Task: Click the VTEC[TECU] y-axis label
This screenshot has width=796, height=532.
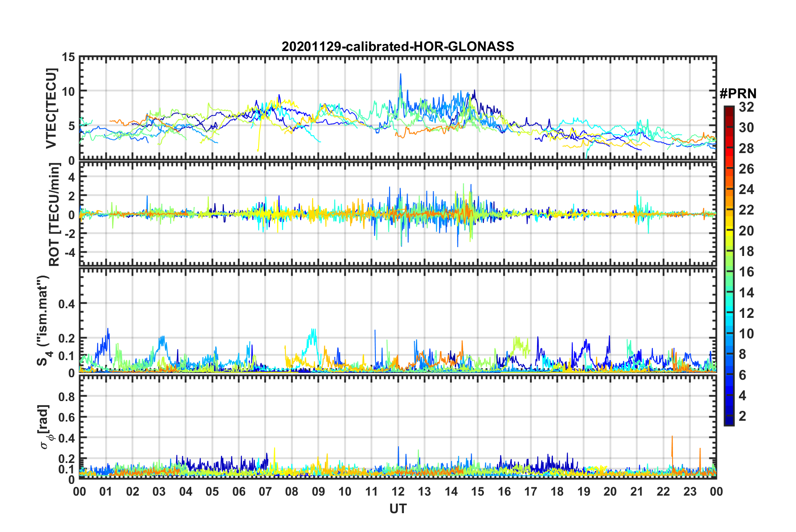Action: pos(51,109)
